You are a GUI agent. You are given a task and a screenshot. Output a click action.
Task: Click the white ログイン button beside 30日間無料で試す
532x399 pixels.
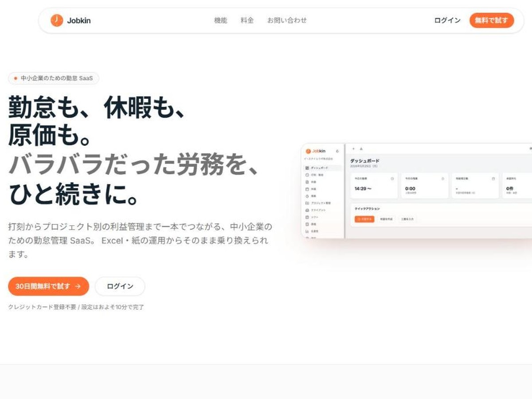point(120,286)
